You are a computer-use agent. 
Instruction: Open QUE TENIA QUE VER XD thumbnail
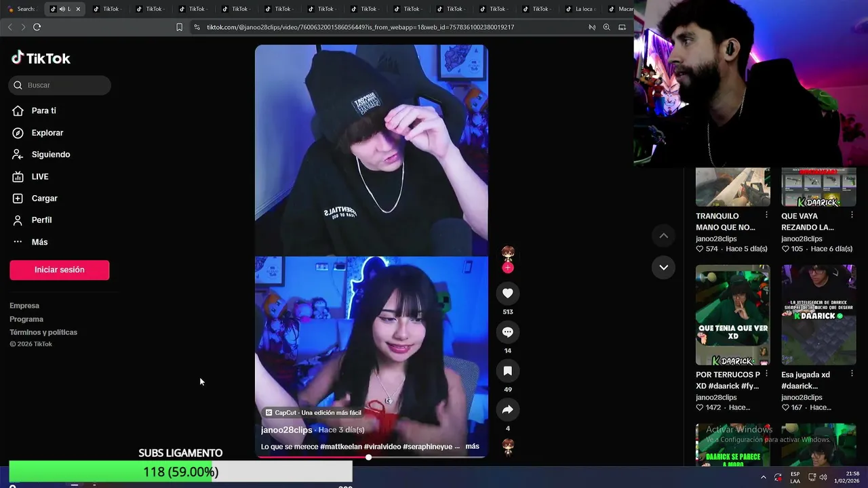pyautogui.click(x=732, y=315)
